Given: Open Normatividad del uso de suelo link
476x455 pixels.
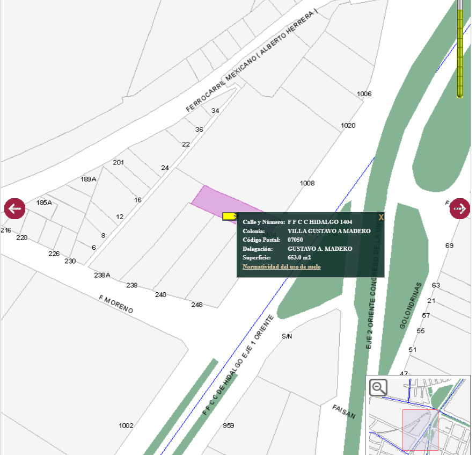Looking at the screenshot, I should (281, 266).
